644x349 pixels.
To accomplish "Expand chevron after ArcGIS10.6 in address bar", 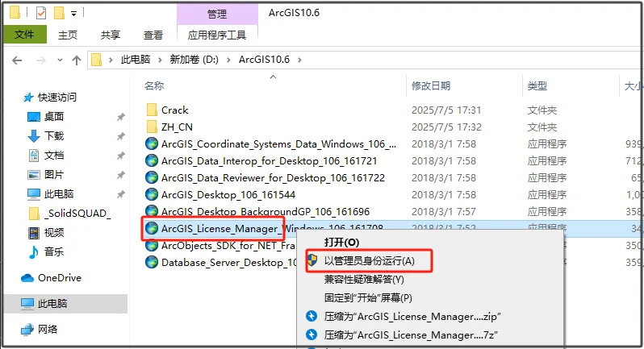I will pyautogui.click(x=300, y=60).
